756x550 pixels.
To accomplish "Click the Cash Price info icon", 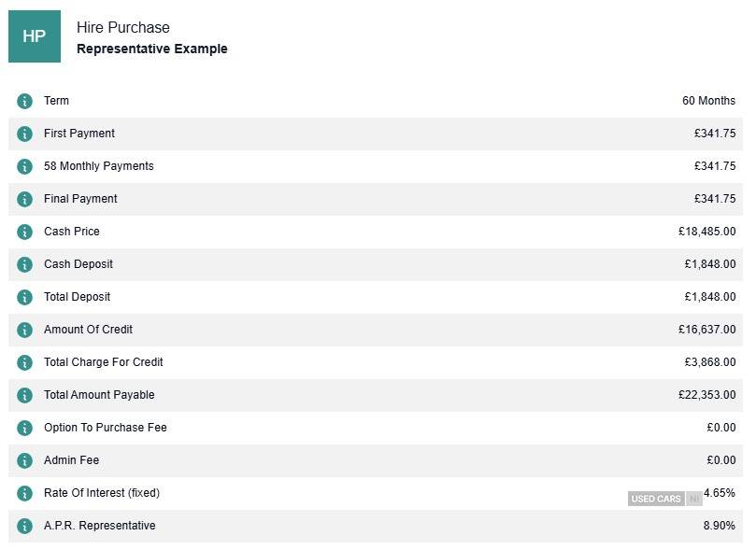I will [x=25, y=232].
